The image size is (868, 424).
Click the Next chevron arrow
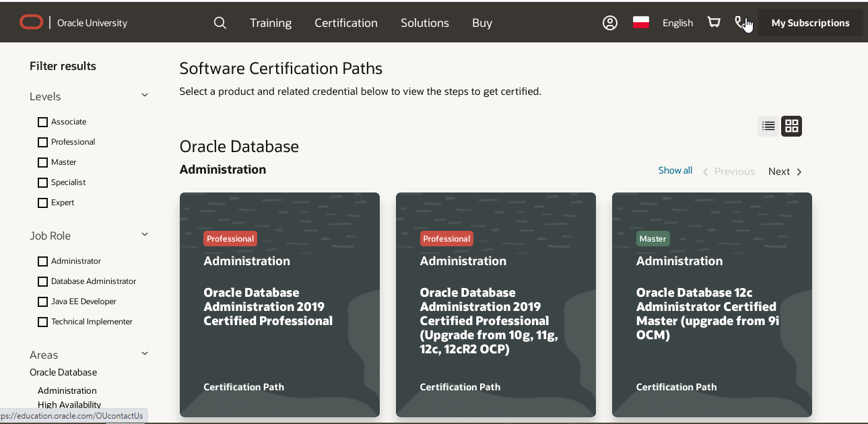coord(799,172)
